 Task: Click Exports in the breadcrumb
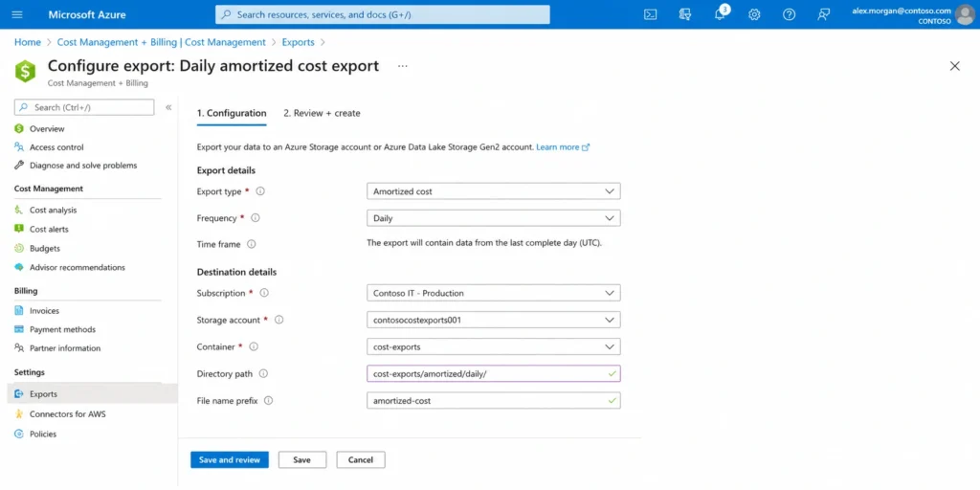[299, 42]
